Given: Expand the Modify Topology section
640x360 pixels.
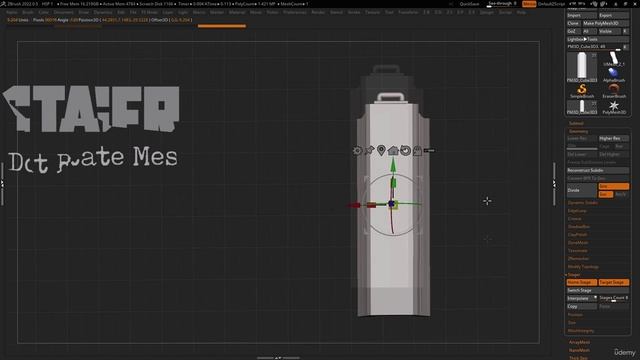Looking at the screenshot, I should [583, 267].
